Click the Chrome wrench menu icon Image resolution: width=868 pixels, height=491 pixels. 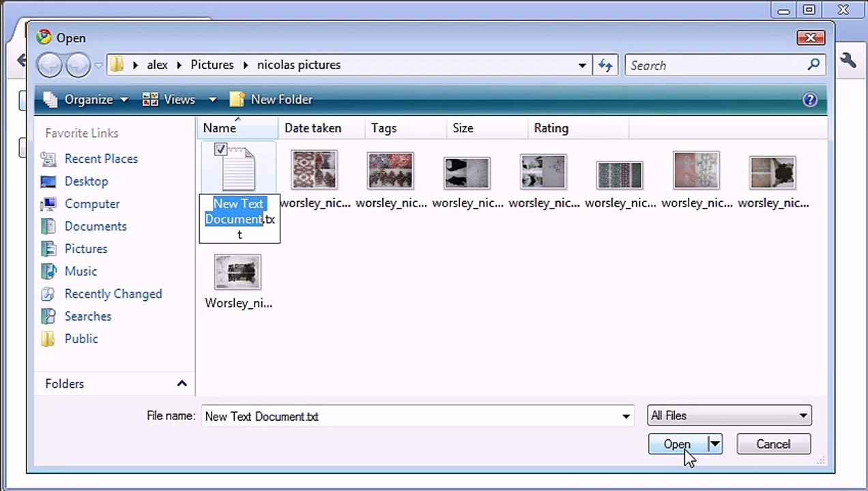848,61
